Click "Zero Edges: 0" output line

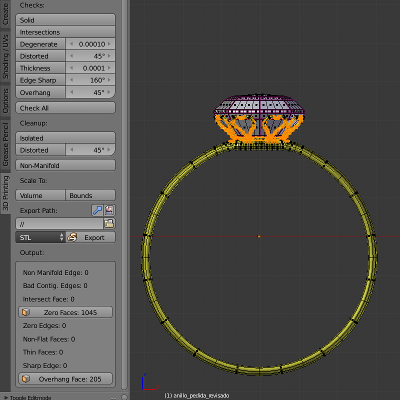[44, 325]
